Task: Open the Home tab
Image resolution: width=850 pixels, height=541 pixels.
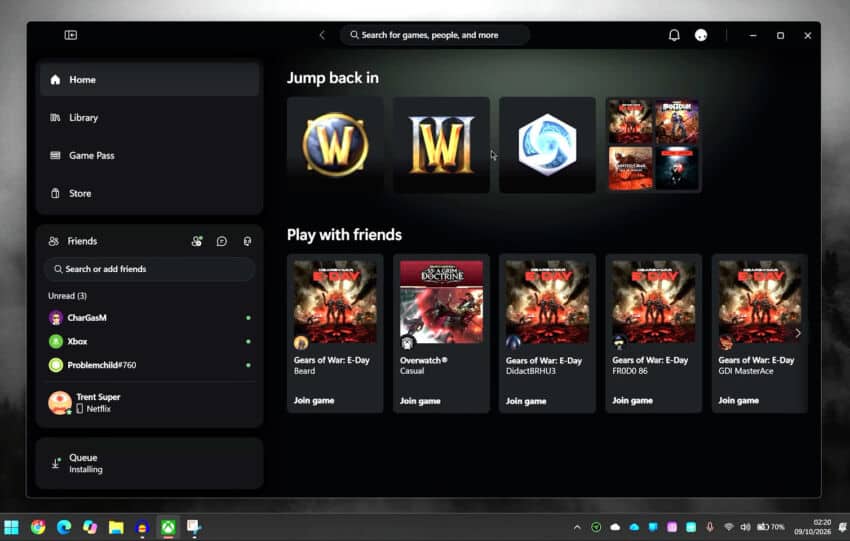Action: pyautogui.click(x=149, y=80)
